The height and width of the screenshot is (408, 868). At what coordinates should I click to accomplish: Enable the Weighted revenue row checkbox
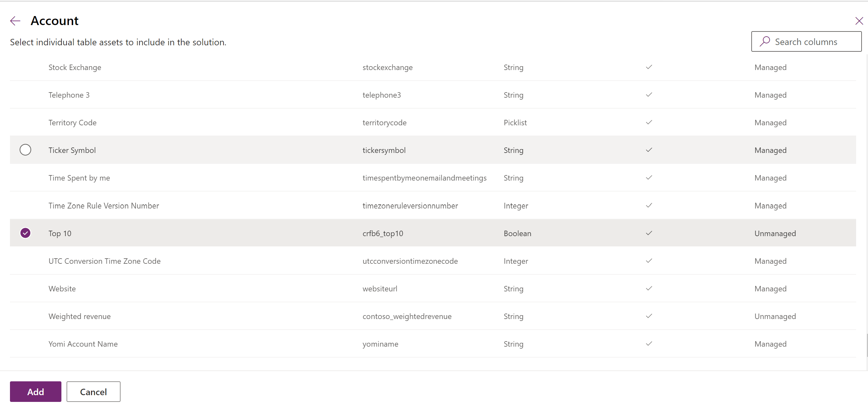click(25, 316)
